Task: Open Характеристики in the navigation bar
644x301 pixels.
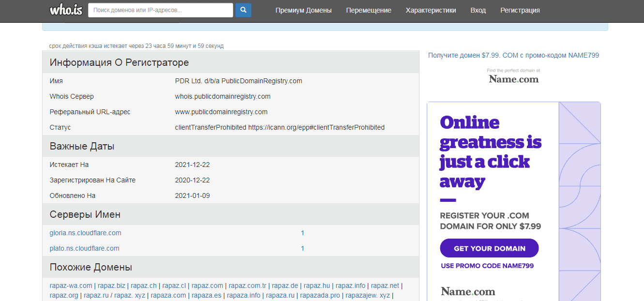Action: coord(431,10)
